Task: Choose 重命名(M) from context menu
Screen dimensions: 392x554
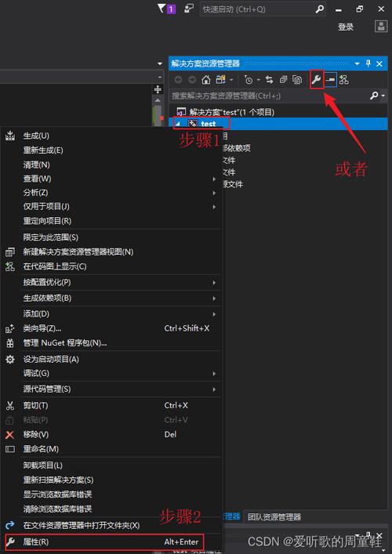Action: pyautogui.click(x=111, y=450)
